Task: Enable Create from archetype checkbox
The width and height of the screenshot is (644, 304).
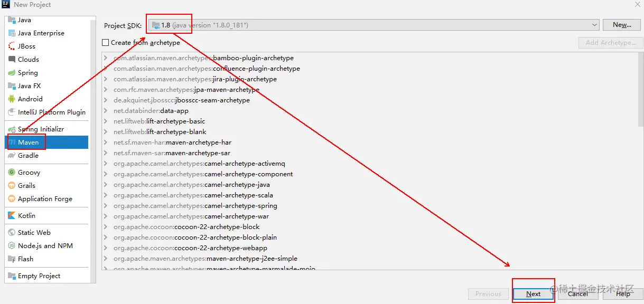Action: click(106, 43)
